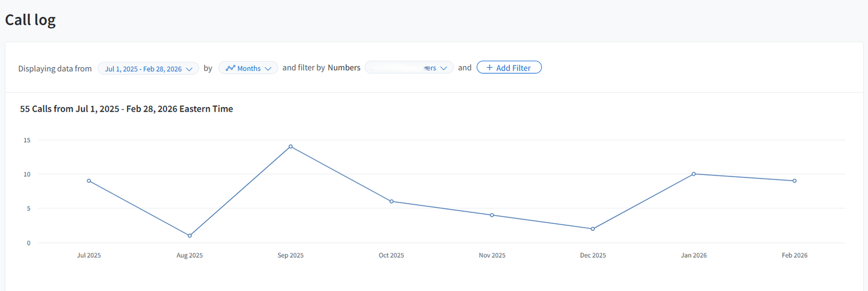Image resolution: width=868 pixels, height=291 pixels.
Task: Select the Oct 2025 data point marker
Action: tap(392, 202)
